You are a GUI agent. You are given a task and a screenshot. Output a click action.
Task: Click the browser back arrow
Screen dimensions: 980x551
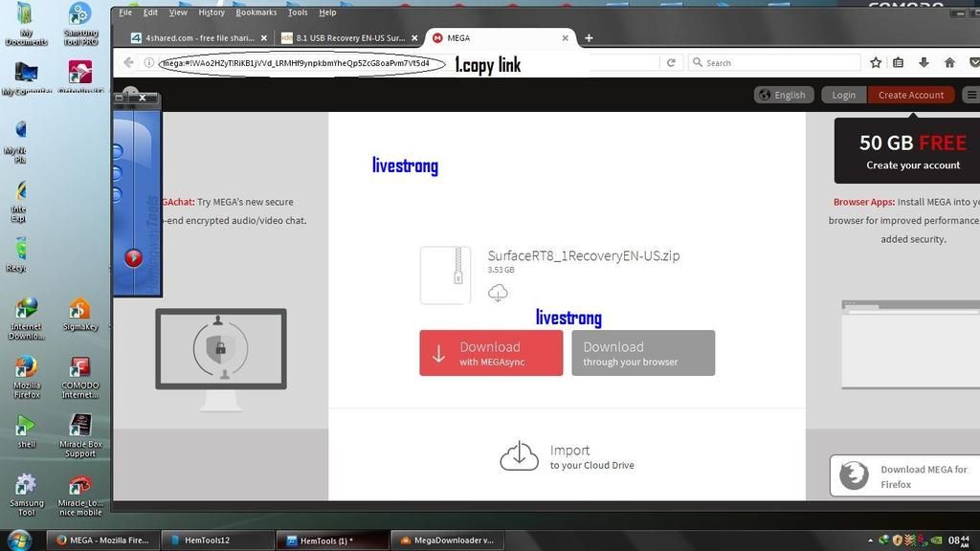128,63
